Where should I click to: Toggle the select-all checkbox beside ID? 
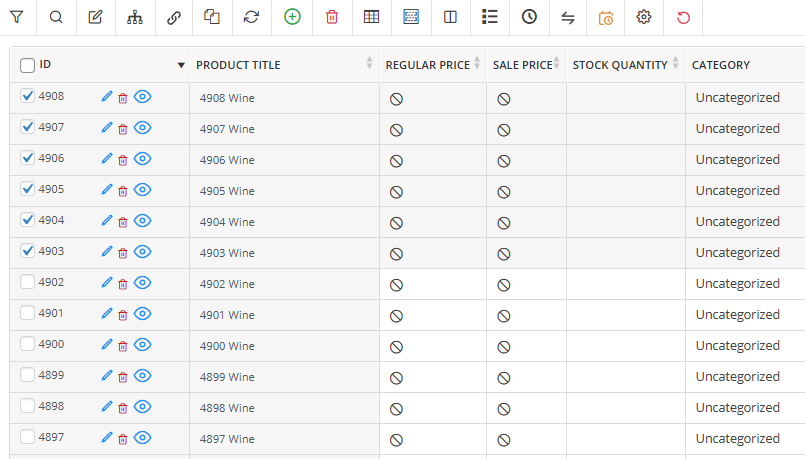(27, 65)
